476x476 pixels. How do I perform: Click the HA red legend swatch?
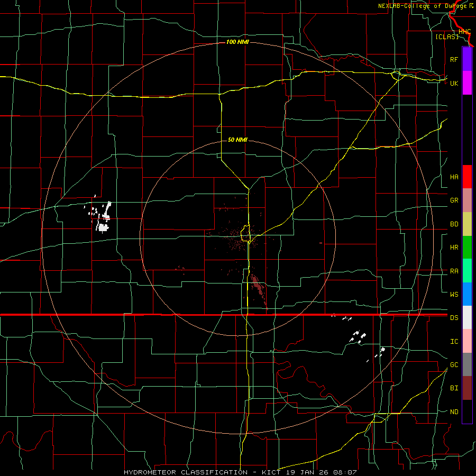467,177
